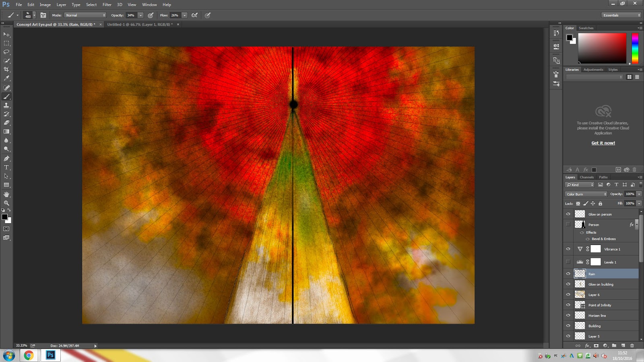Open the Filter menu
Image resolution: width=644 pixels, height=362 pixels.
click(x=107, y=5)
